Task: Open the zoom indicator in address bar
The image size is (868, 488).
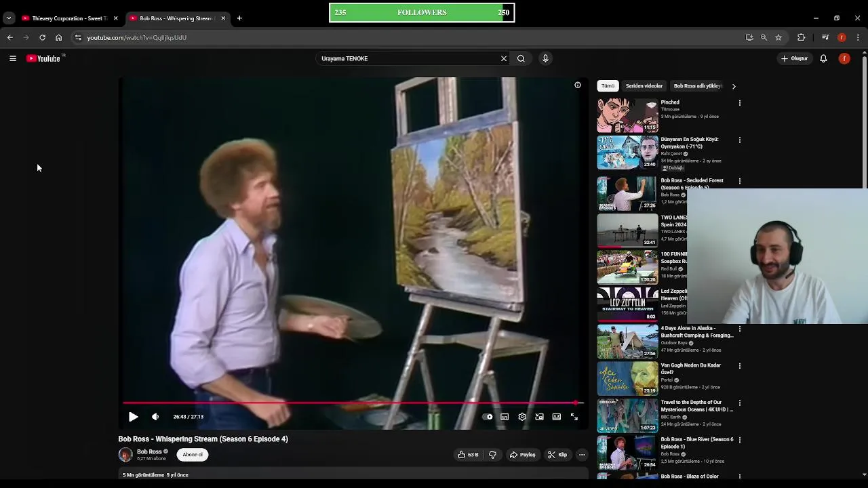Action: [764, 38]
